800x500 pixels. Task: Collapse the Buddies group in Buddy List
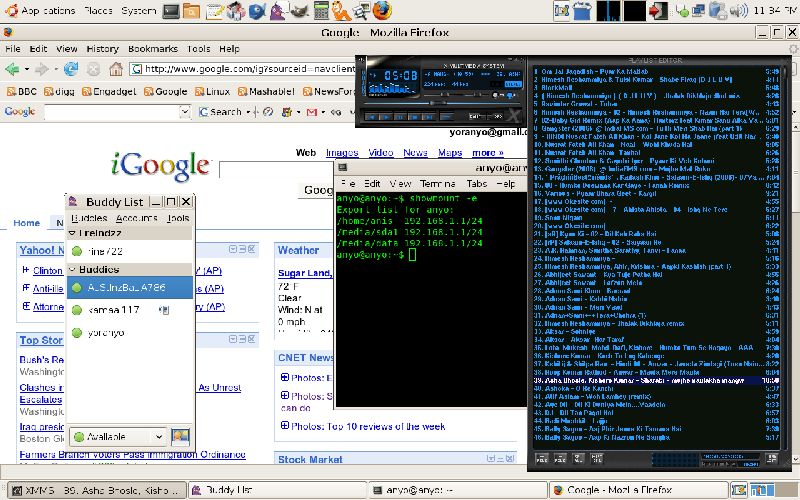click(x=72, y=269)
